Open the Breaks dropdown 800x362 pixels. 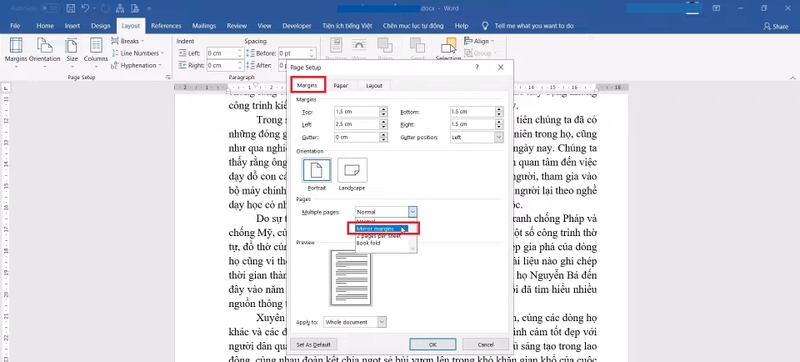pos(128,41)
